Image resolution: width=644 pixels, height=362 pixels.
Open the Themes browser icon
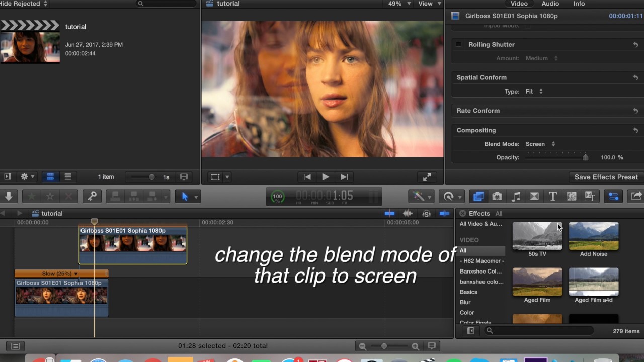point(590,197)
